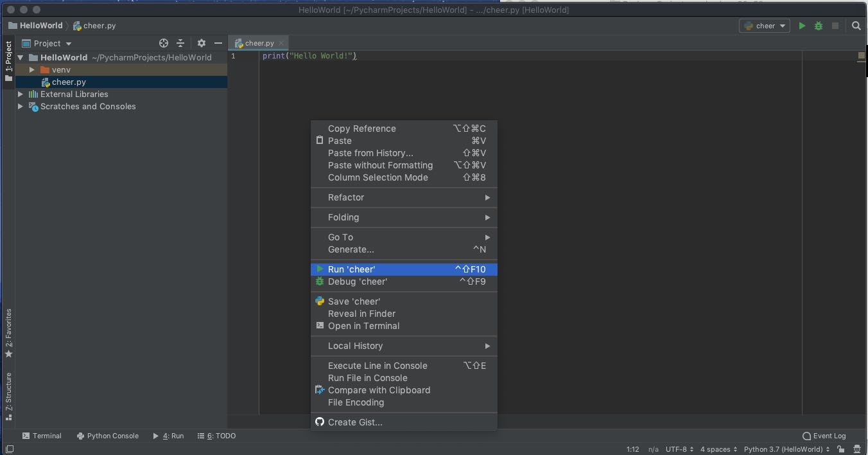Choose Open in Terminal
This screenshot has width=868, height=455.
click(x=404, y=326)
